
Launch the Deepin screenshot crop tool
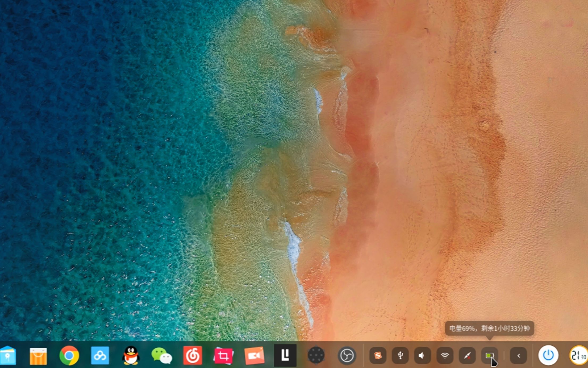(x=223, y=355)
